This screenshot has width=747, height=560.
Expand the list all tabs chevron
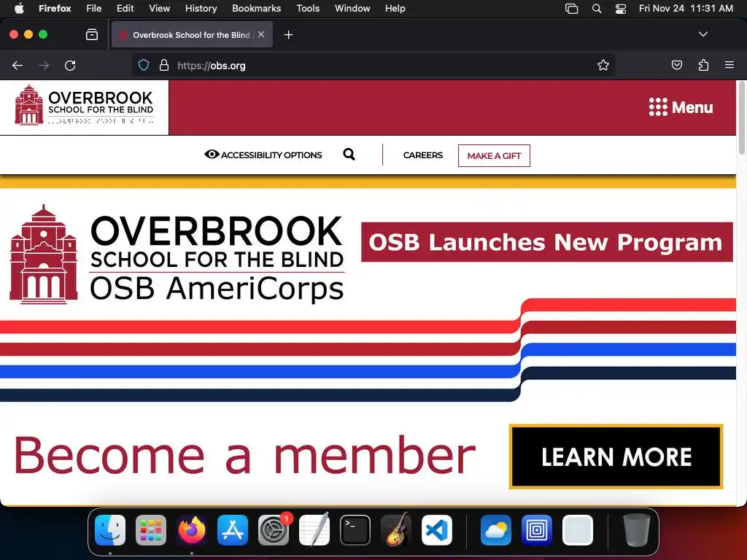[703, 34]
